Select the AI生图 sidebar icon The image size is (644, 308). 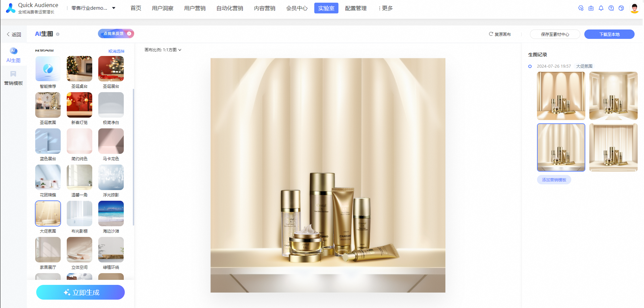tap(13, 51)
